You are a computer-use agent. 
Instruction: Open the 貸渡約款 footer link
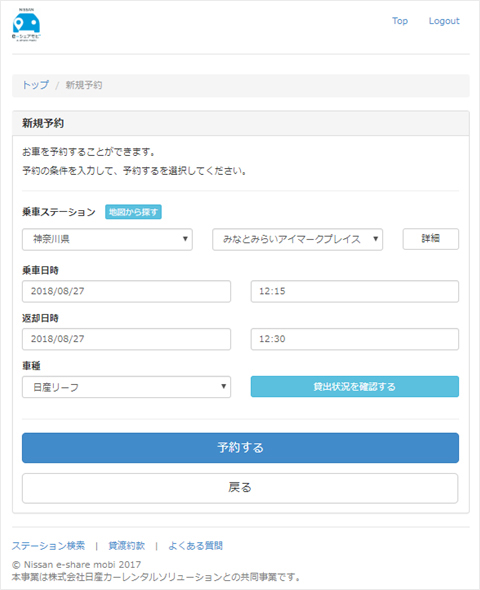127,546
